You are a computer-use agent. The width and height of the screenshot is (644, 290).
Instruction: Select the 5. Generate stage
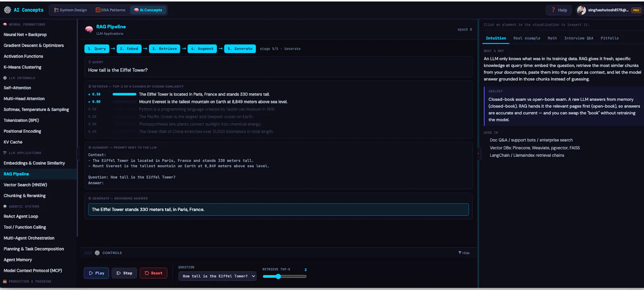[240, 49]
